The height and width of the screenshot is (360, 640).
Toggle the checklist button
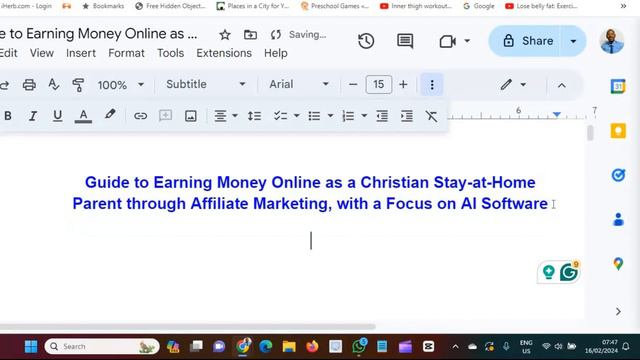280,116
